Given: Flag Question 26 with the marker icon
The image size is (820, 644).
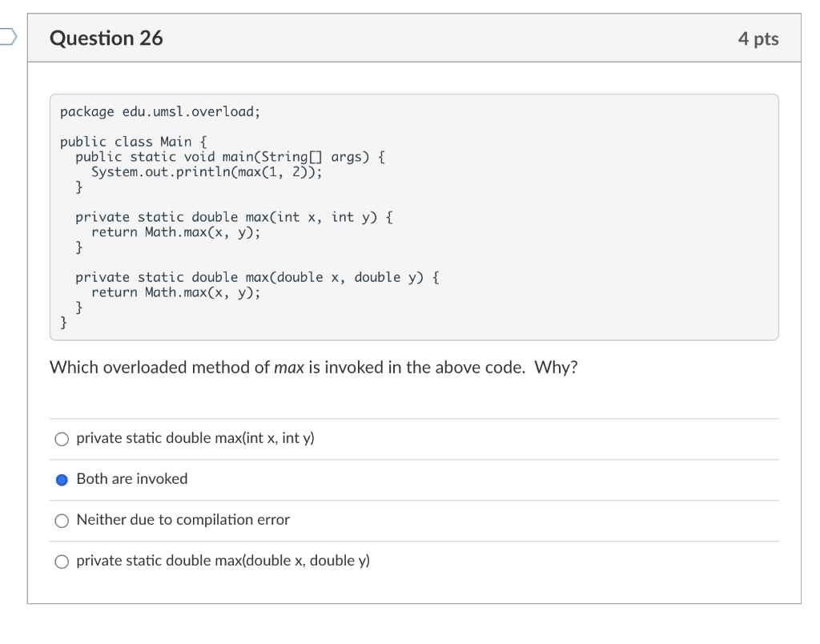Looking at the screenshot, I should 8,37.
